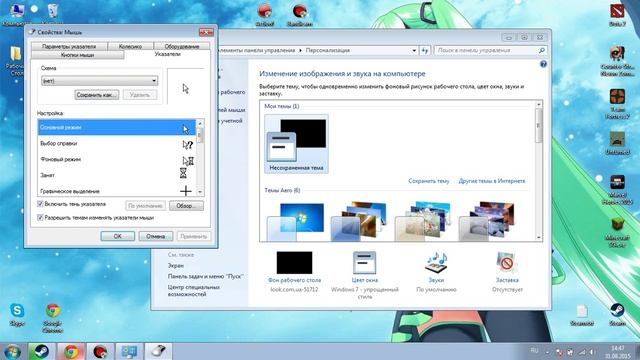Toggle 'Разрешить темам изменять указатели мыши' checkbox
Image resolution: width=640 pixels, height=360 pixels.
point(40,218)
